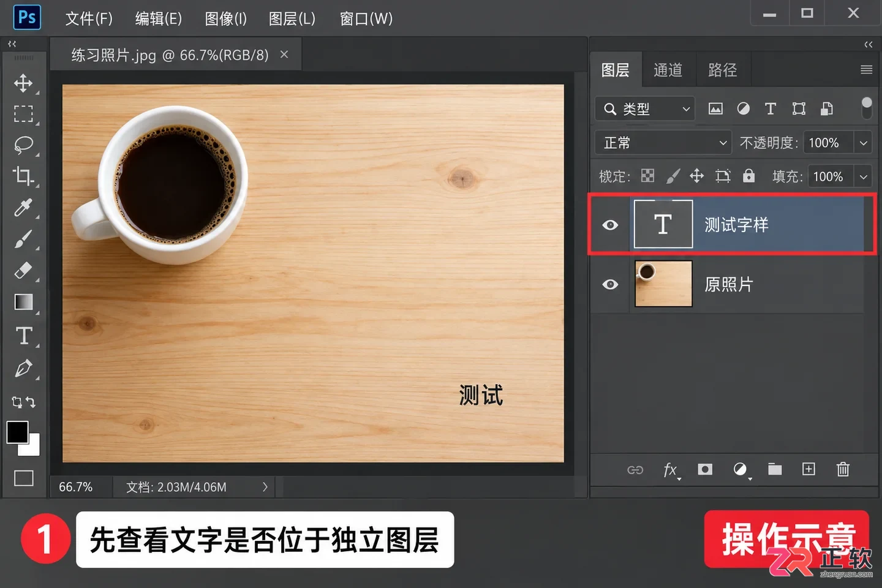Screen dimensions: 882x588
Task: Select the Horizontal Type tool
Action: point(23,336)
